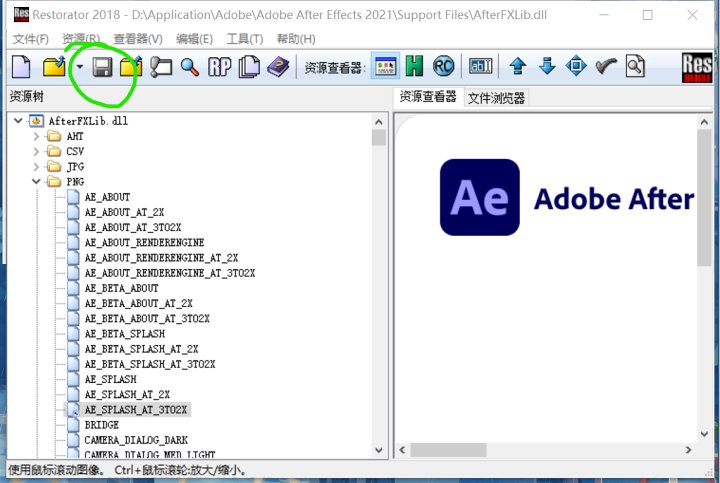Expand the JPG folder
Screen dimensions: 720x483
click(36, 167)
